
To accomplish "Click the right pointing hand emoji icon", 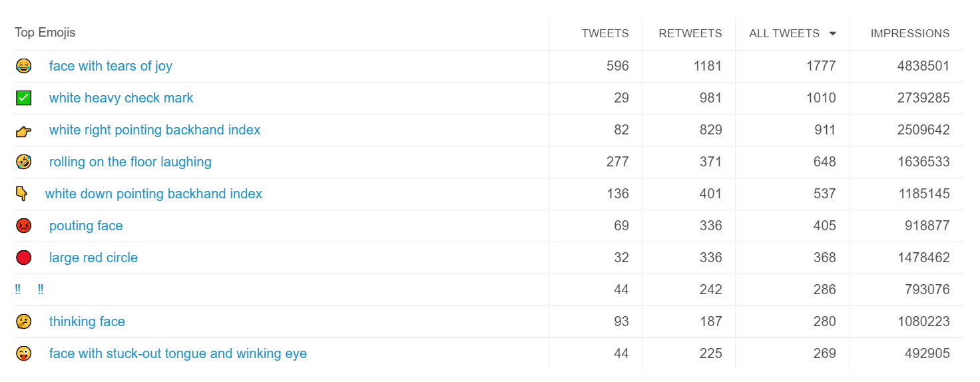I will click(23, 130).
